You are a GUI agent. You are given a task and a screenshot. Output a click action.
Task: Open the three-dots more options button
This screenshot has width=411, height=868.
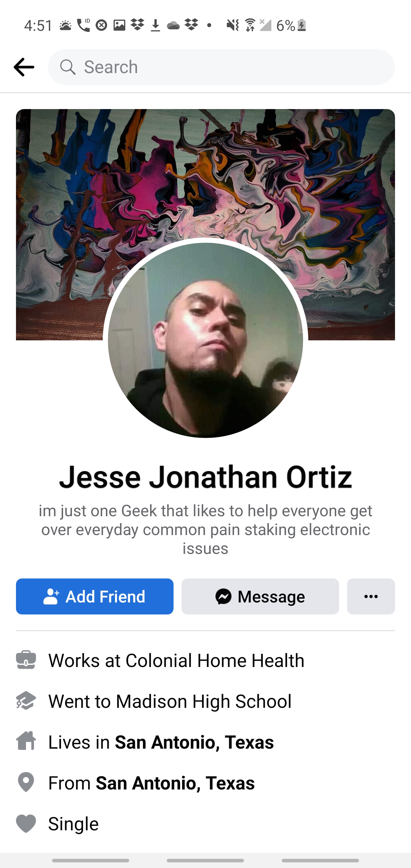[371, 596]
